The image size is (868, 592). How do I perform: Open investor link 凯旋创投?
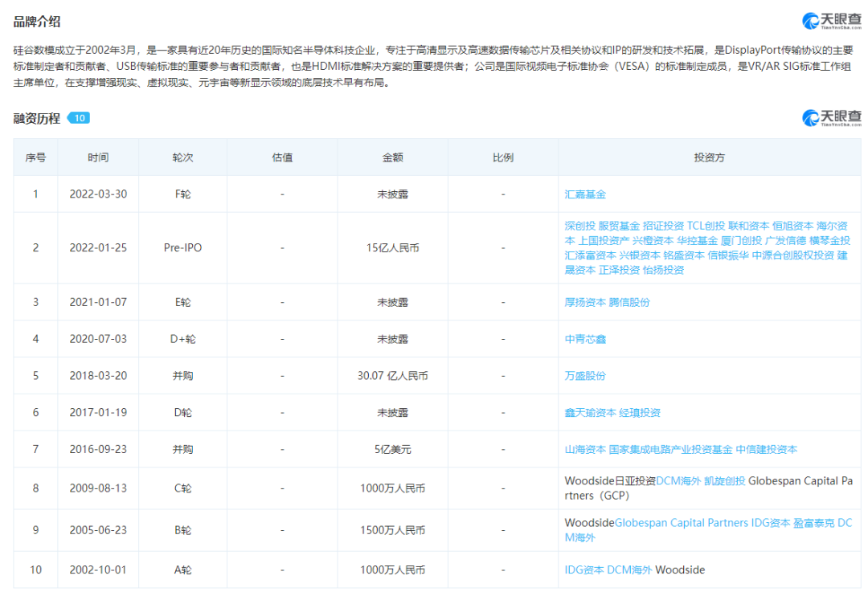pyautogui.click(x=725, y=481)
